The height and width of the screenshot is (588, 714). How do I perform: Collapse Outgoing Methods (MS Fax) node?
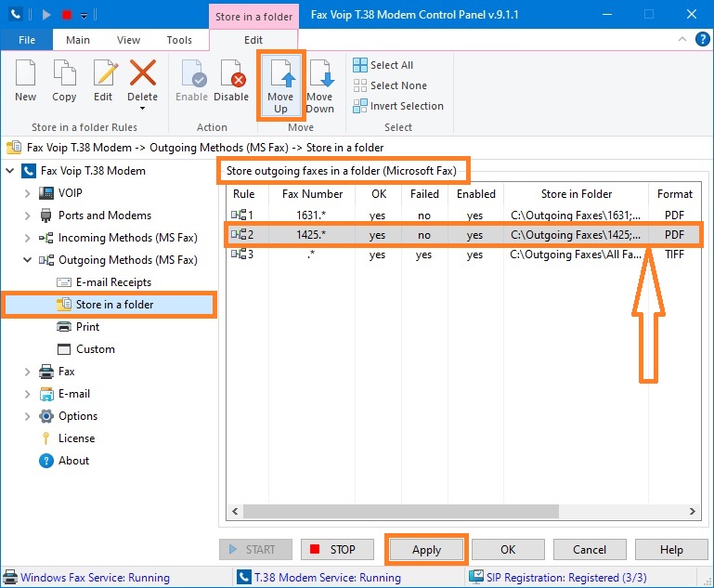click(x=27, y=260)
